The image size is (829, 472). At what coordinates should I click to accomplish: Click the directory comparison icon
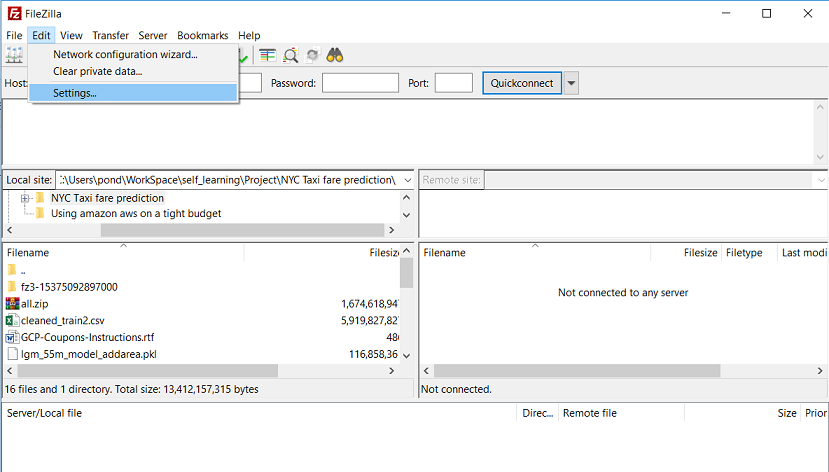[x=268, y=55]
